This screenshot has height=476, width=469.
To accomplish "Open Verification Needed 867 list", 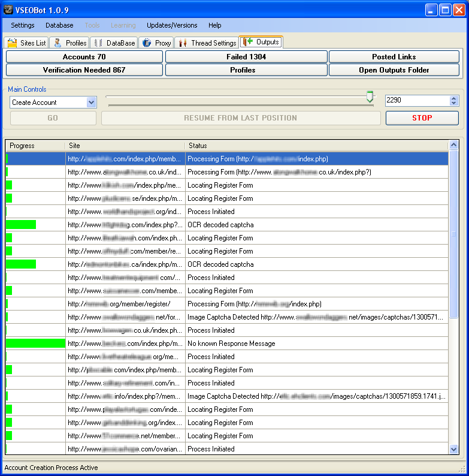I will (84, 70).
